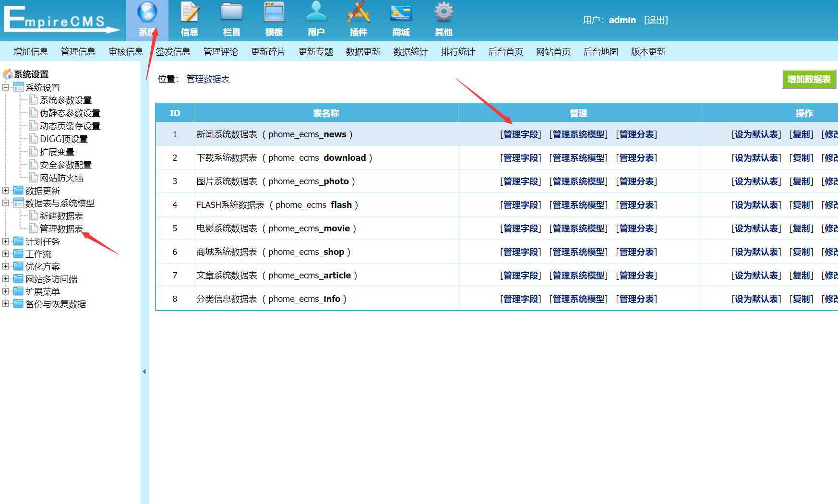Image resolution: width=838 pixels, height=504 pixels.
Task: Click page icon next to 伪静态参数设置
Action: [x=33, y=112]
